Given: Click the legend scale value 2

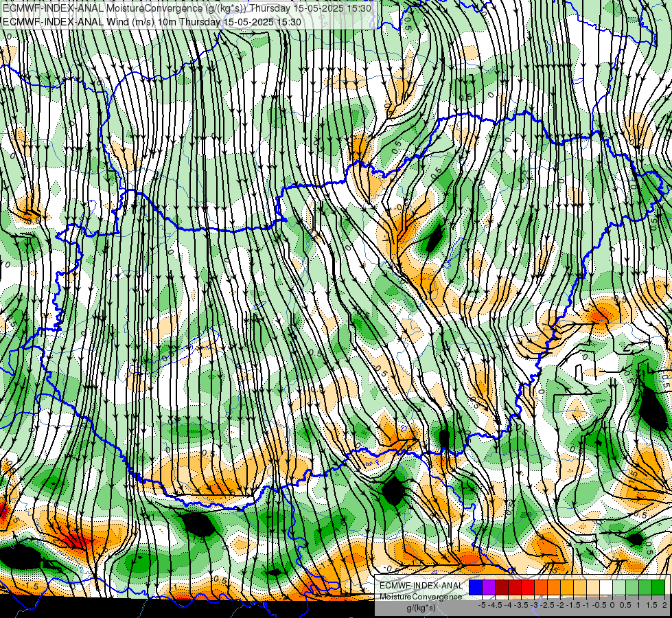Looking at the screenshot, I should 664,605.
